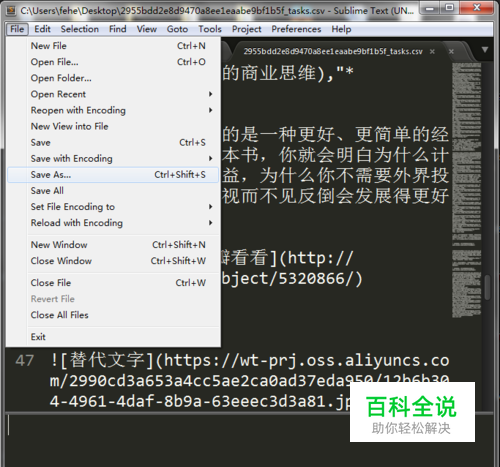
Task: Open the Find menu
Action: [x=118, y=29]
